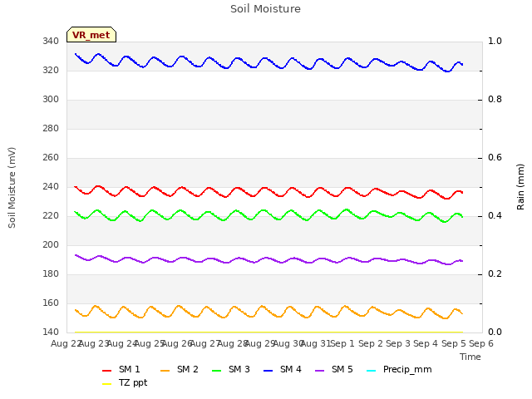Image resolution: width=532 pixels, height=399 pixels.
Task: Click the TZ ppt legend entry
Action: point(125,383)
